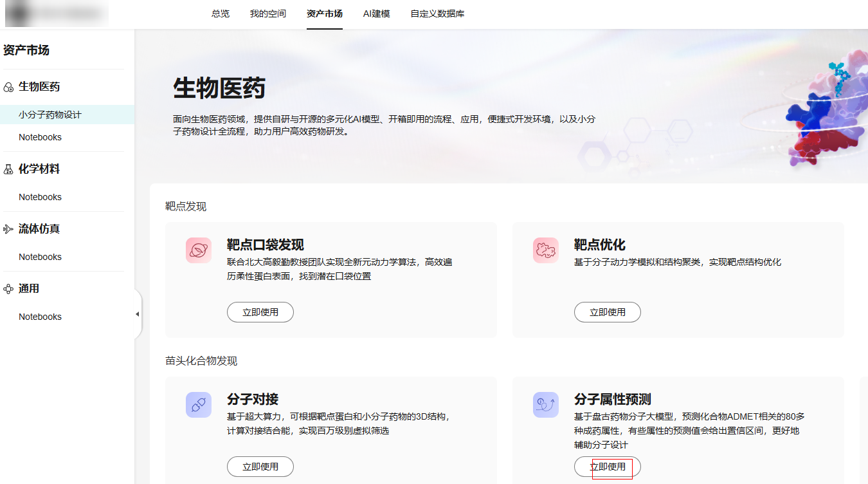Click the 分子对接 card icon
Image resolution: width=868 pixels, height=484 pixels.
point(199,405)
